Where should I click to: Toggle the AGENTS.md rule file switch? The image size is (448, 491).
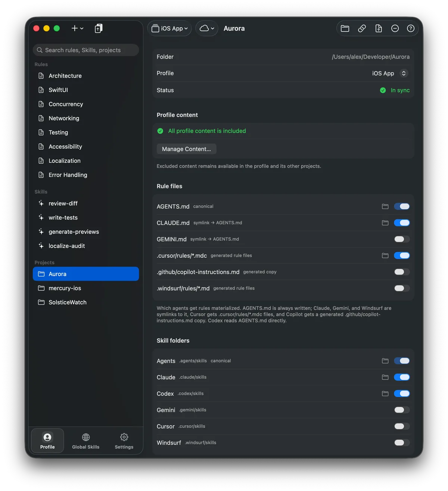click(402, 206)
